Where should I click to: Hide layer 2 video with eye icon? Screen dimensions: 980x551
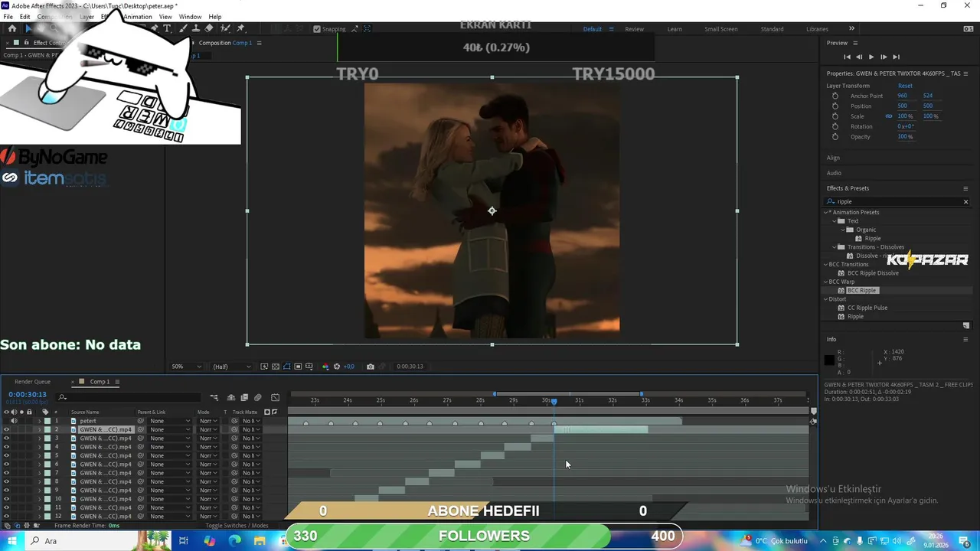click(6, 429)
